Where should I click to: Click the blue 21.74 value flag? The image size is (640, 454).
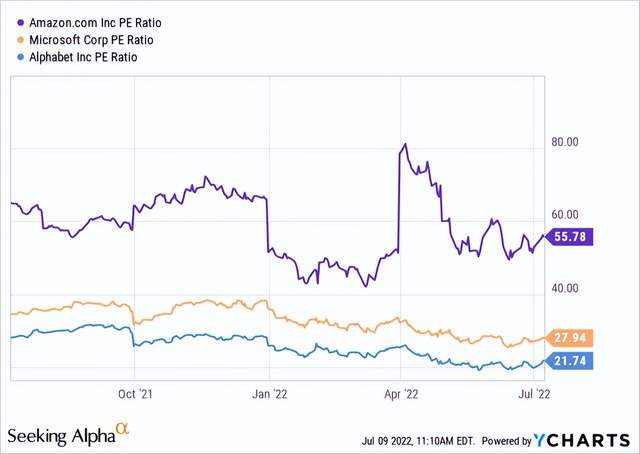coord(568,361)
